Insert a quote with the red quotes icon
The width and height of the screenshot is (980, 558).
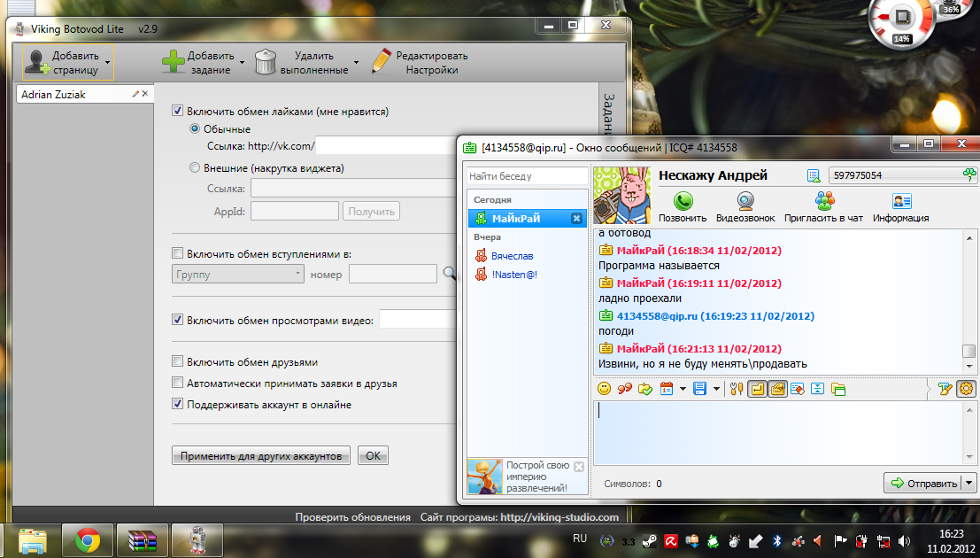pyautogui.click(x=624, y=389)
